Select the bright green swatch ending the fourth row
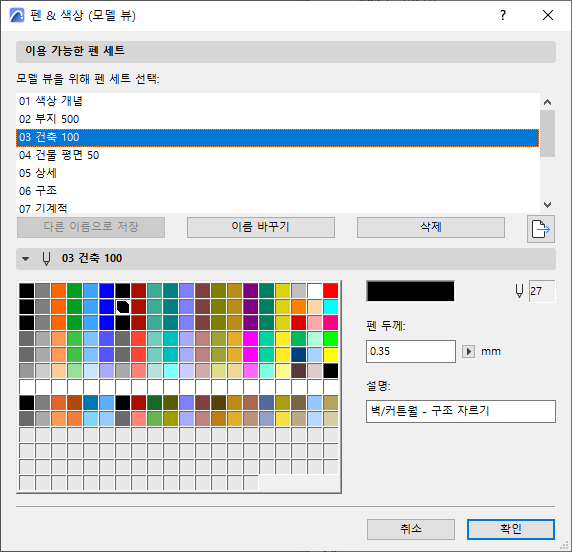The width and height of the screenshot is (572, 552). click(331, 339)
